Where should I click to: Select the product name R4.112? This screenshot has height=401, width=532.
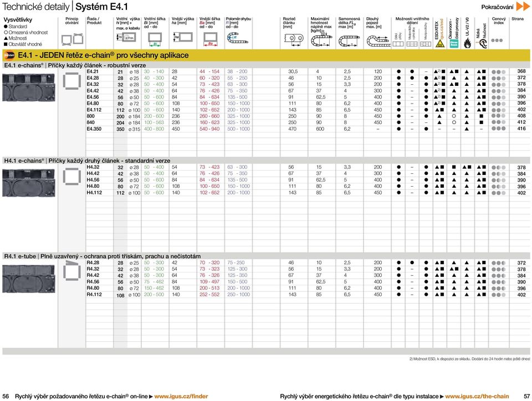[94, 294]
